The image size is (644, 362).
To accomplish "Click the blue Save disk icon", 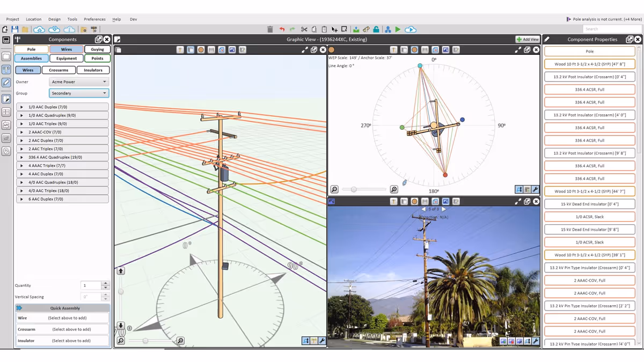I will [14, 29].
